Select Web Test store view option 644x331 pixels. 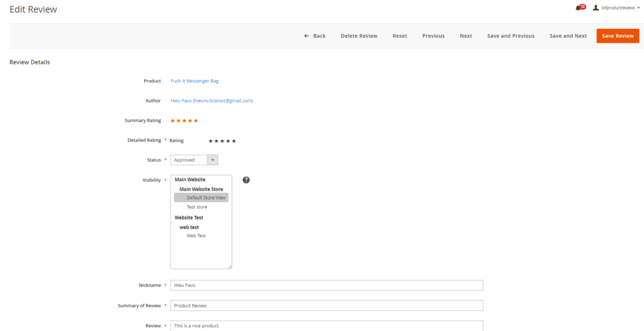click(x=196, y=236)
